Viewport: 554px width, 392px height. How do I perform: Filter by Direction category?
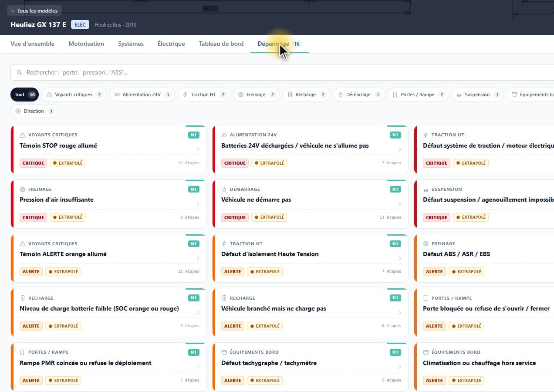click(34, 111)
